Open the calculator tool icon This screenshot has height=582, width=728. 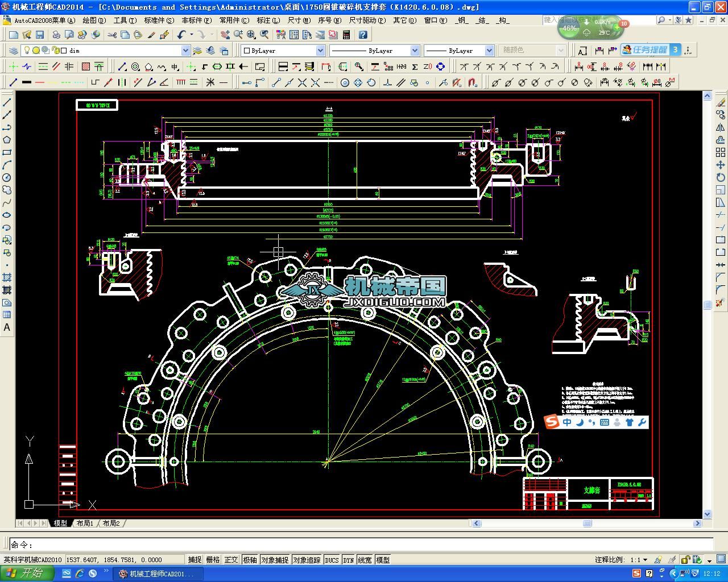(x=346, y=35)
